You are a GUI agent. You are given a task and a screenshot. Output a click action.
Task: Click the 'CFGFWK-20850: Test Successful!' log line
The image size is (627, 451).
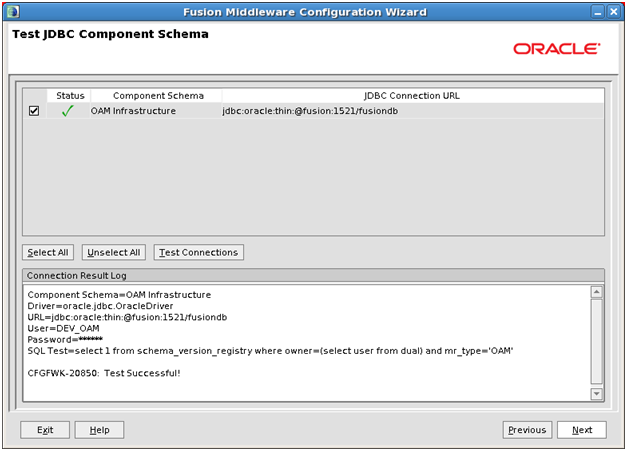tap(104, 373)
